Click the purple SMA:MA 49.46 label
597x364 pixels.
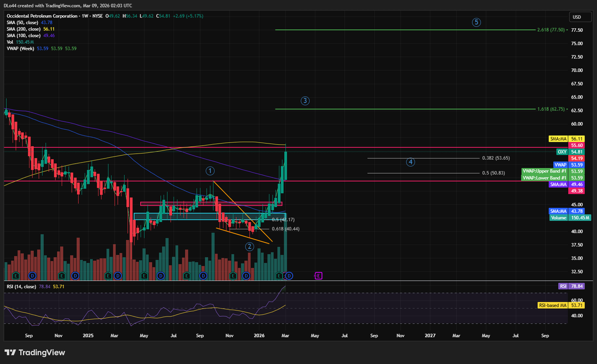pos(567,184)
